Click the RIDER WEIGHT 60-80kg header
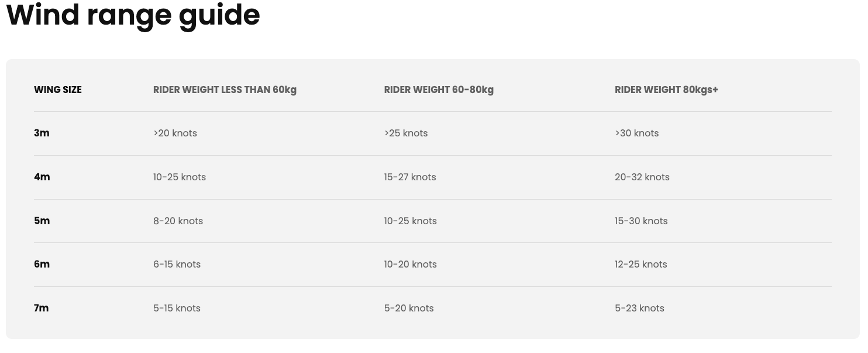Screen dimensions: 868x353 439,90
